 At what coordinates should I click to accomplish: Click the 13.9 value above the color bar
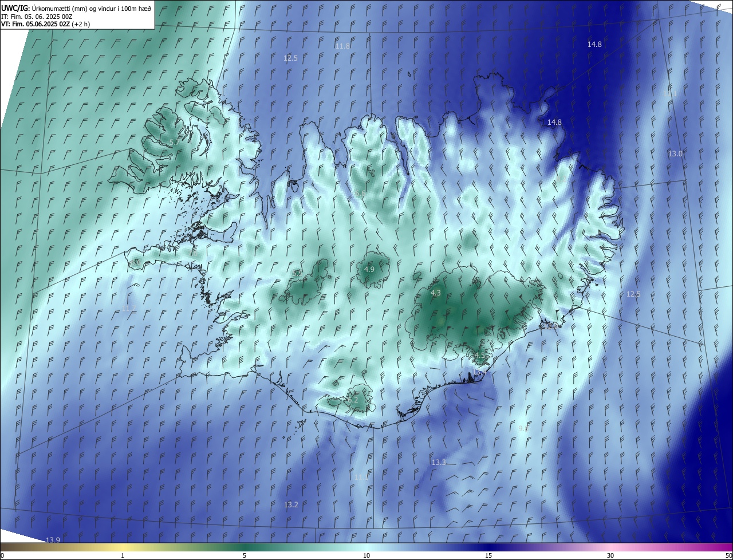point(53,540)
